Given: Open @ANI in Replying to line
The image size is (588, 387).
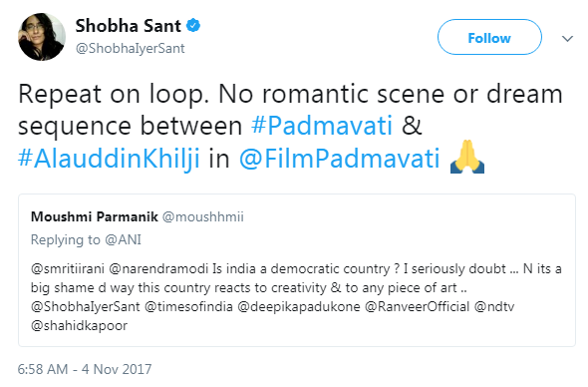Looking at the screenshot, I should pyautogui.click(x=123, y=239).
